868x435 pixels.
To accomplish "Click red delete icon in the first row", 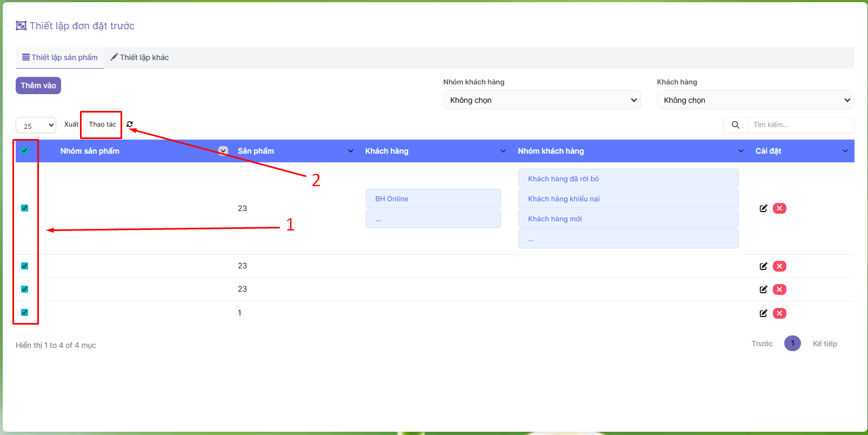I will tap(779, 208).
